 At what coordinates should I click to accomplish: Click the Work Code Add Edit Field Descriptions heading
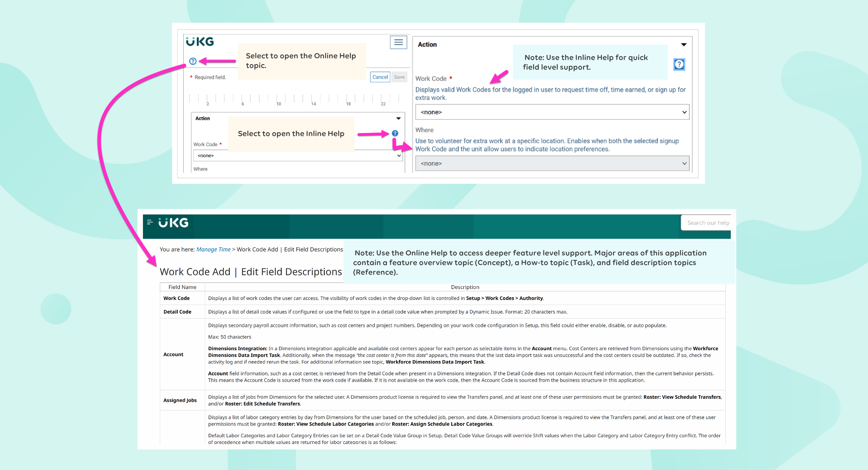251,272
